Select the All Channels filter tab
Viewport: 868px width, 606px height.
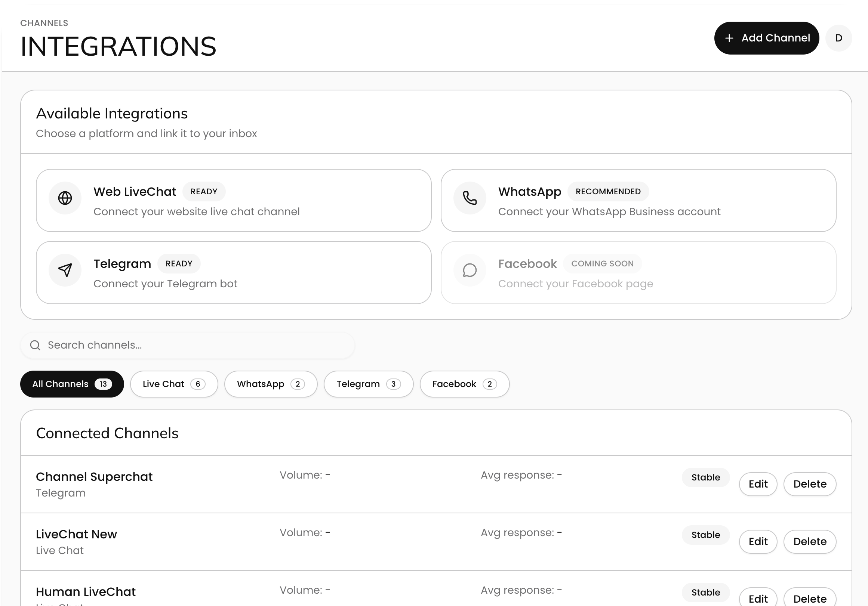click(72, 384)
